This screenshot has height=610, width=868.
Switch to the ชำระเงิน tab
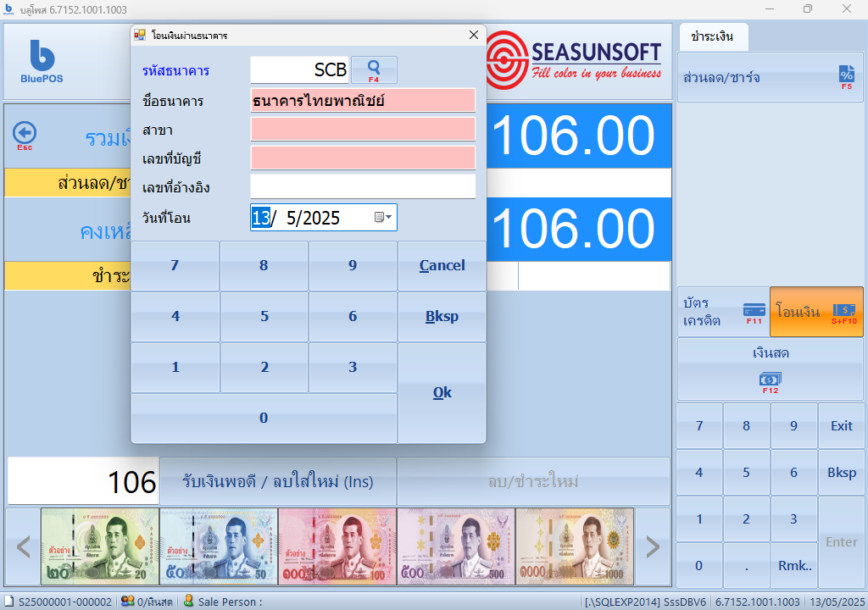[715, 37]
